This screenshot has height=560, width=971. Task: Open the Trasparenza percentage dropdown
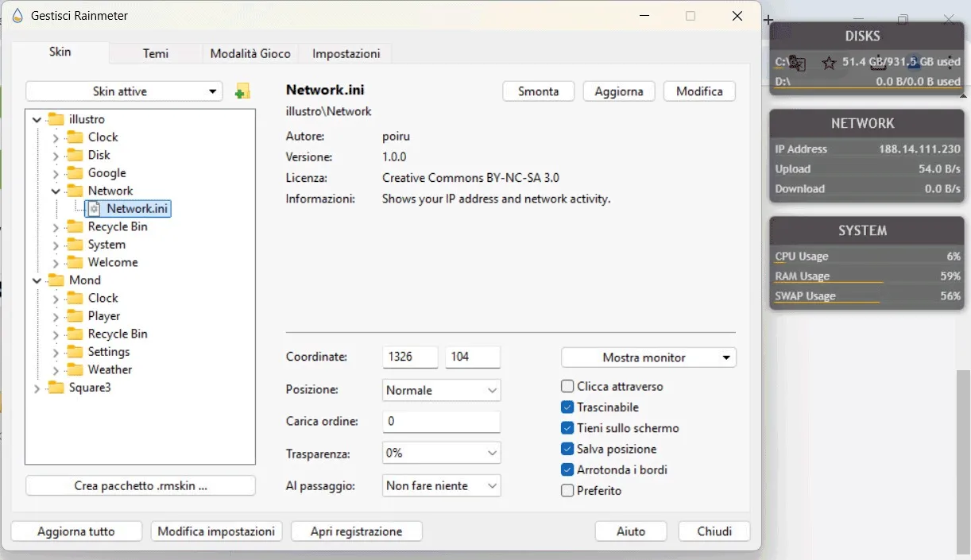[441, 453]
